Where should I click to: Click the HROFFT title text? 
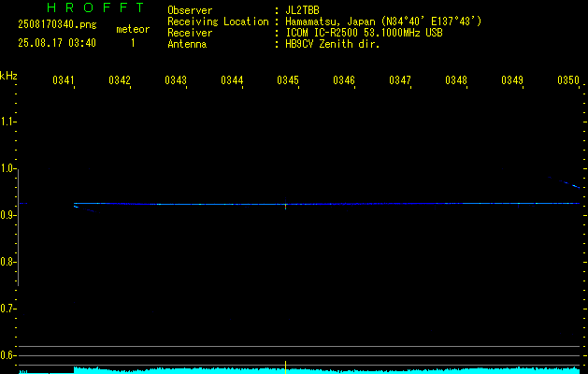coord(95,7)
